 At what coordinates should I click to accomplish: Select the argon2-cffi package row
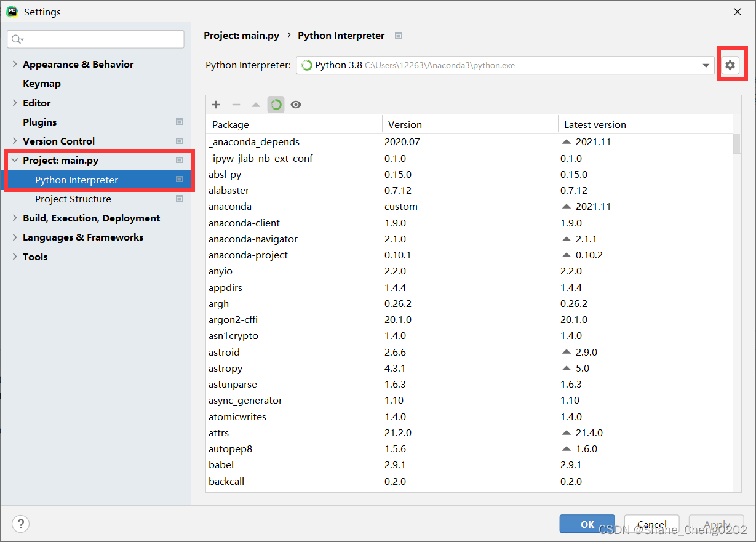(469, 319)
